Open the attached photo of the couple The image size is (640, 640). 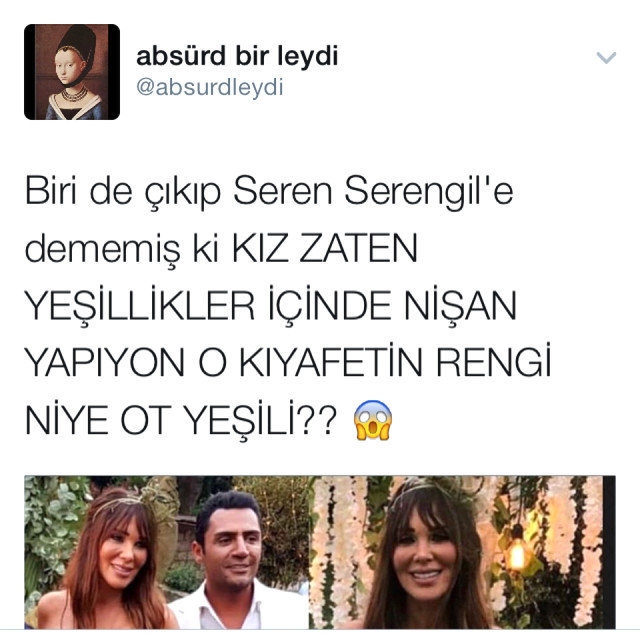(x=166, y=552)
